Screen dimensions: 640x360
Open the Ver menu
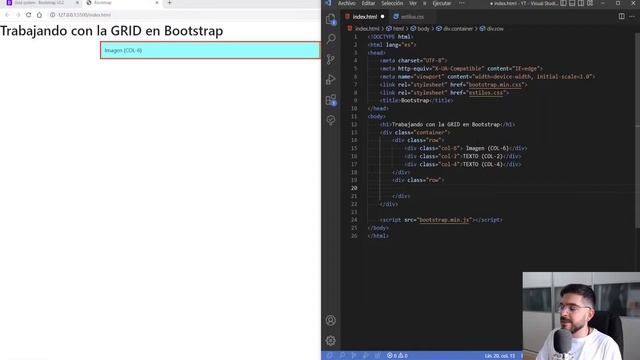coord(413,3)
